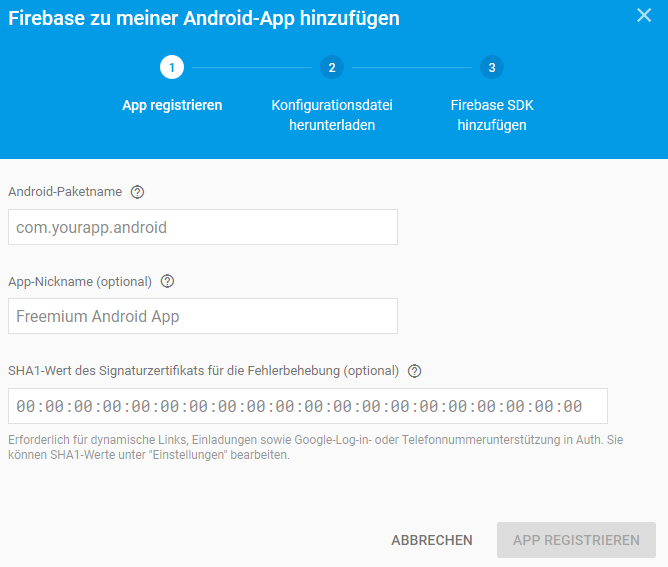Open help icon next to Android-Paketname
Image resolution: width=668 pixels, height=567 pixels.
[x=137, y=192]
